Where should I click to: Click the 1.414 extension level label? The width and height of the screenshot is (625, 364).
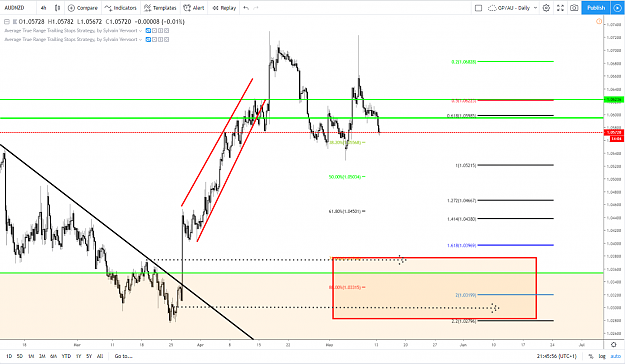pos(462,219)
